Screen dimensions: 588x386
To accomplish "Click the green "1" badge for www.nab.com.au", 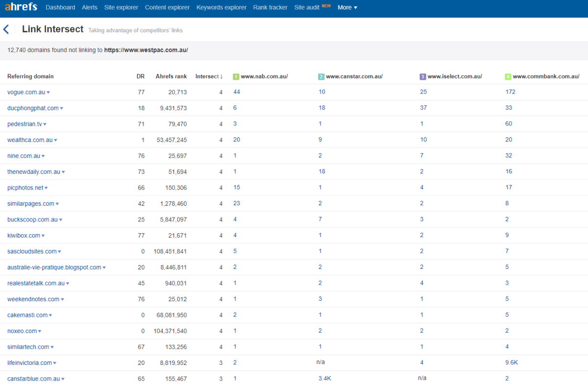I will 236,76.
